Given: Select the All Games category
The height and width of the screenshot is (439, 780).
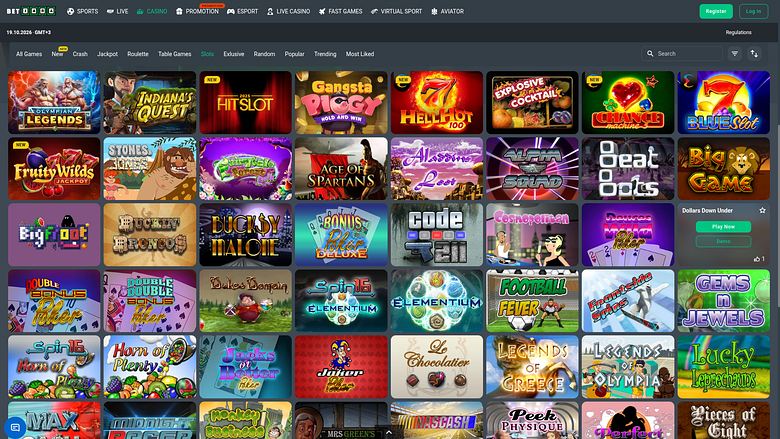Looking at the screenshot, I should [x=29, y=54].
